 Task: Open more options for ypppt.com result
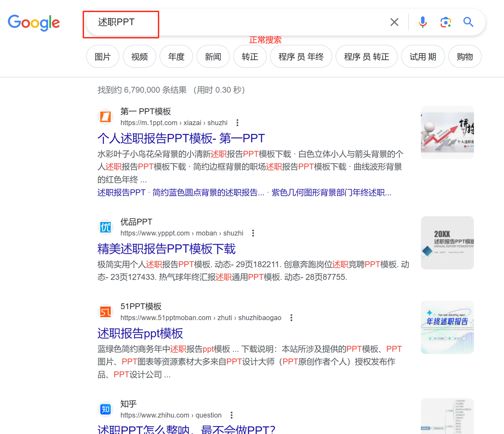[x=253, y=233]
